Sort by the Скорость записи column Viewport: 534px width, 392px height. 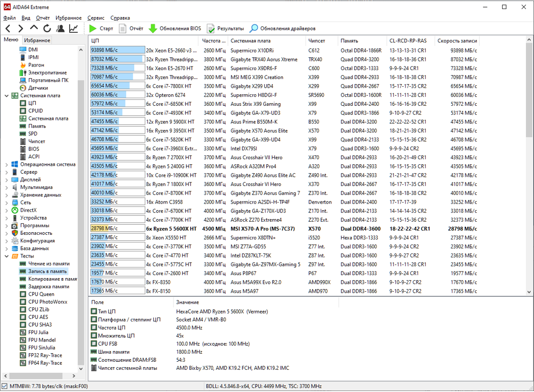(457, 41)
